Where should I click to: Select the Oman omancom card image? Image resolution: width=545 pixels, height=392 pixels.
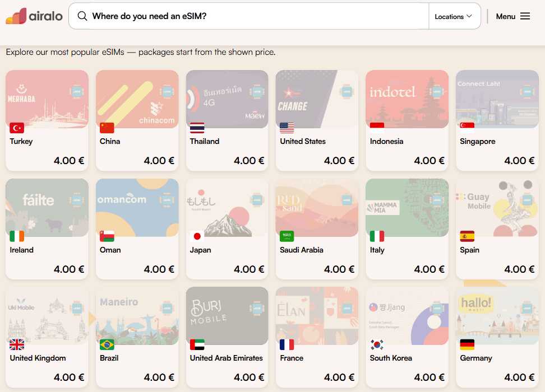pos(137,208)
